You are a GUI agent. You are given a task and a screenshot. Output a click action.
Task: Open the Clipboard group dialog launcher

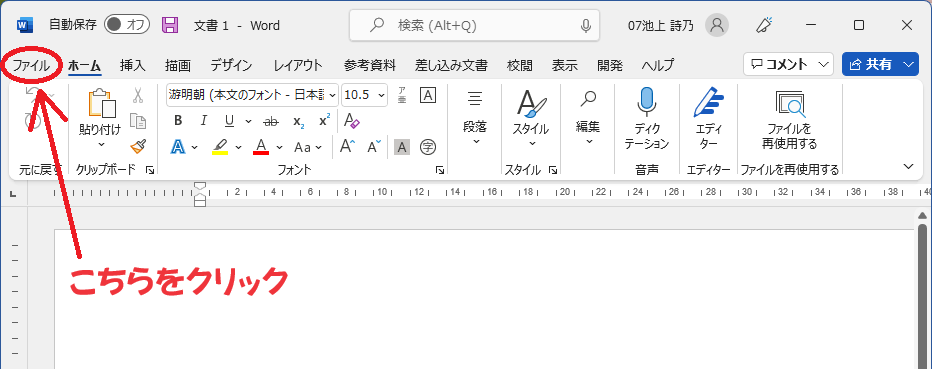click(x=150, y=171)
